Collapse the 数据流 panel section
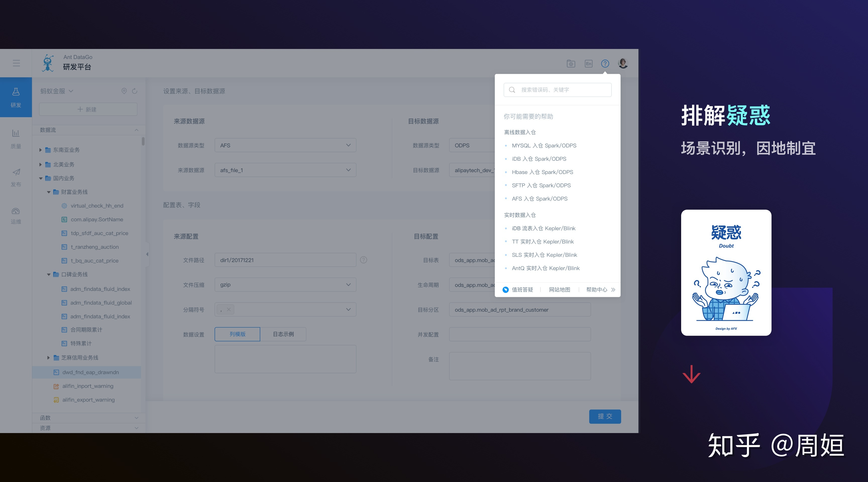This screenshot has height=482, width=868. pyautogui.click(x=136, y=130)
